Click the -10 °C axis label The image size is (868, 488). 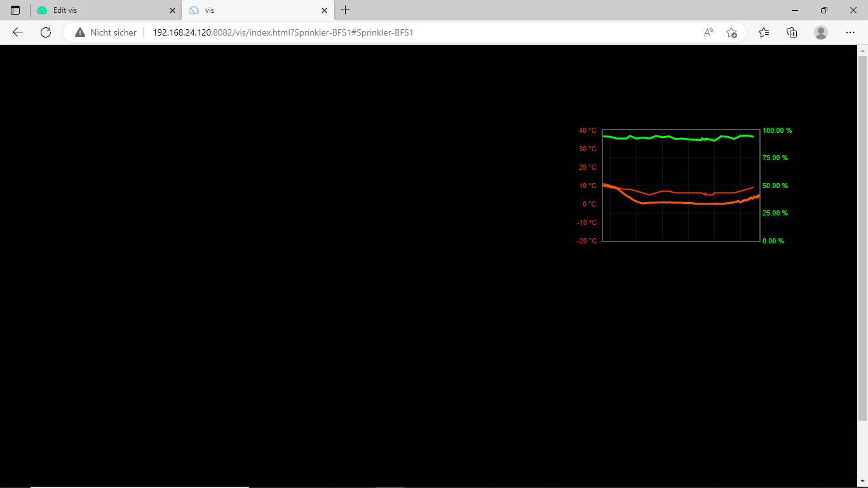point(587,222)
